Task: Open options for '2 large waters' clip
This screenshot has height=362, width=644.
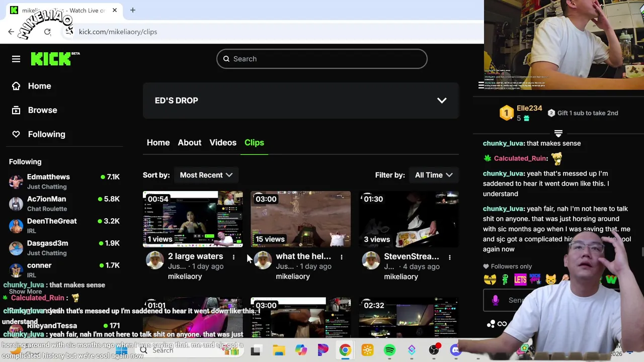Action: pyautogui.click(x=233, y=257)
